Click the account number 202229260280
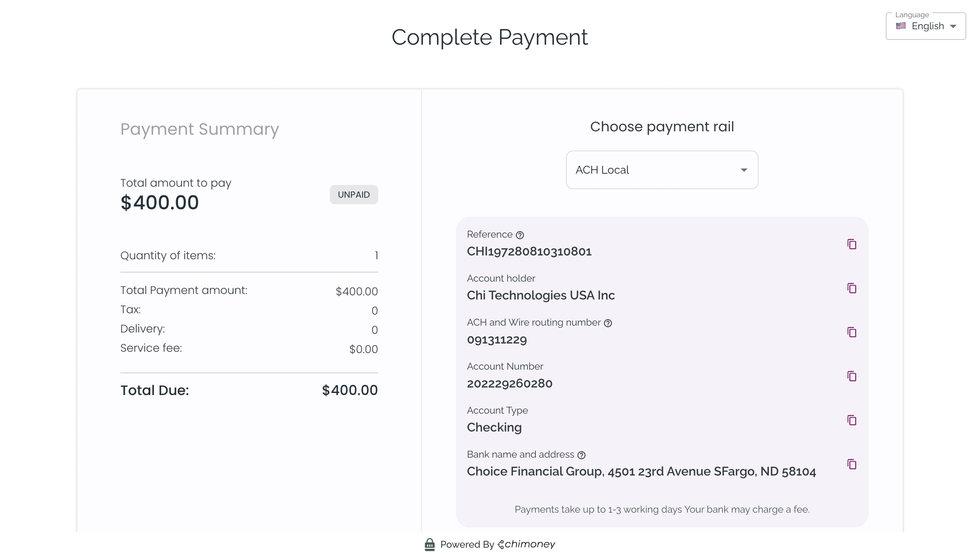Screen dimensions: 980x557 pos(510,383)
